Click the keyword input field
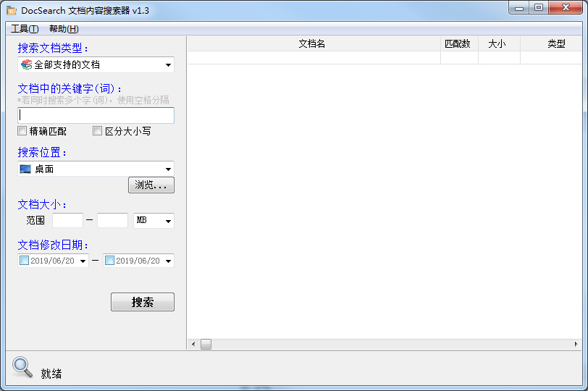 click(96, 115)
